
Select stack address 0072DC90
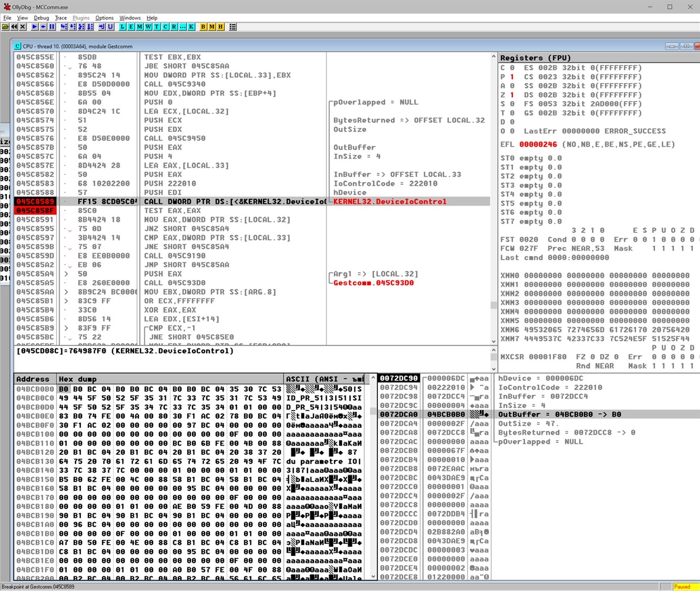point(399,378)
